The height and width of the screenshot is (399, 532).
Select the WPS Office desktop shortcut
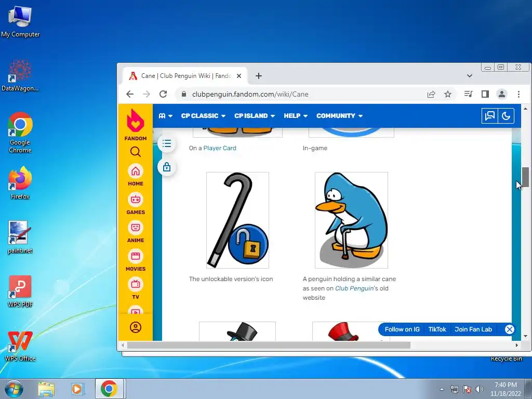coord(20,345)
